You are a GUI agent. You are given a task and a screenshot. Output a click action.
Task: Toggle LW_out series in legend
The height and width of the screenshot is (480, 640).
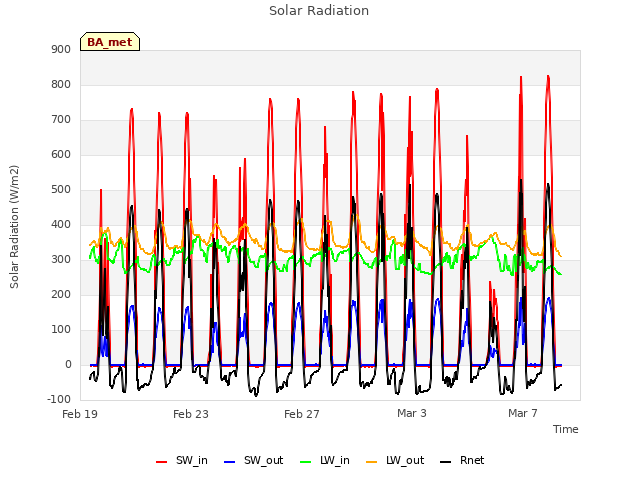pos(395,460)
